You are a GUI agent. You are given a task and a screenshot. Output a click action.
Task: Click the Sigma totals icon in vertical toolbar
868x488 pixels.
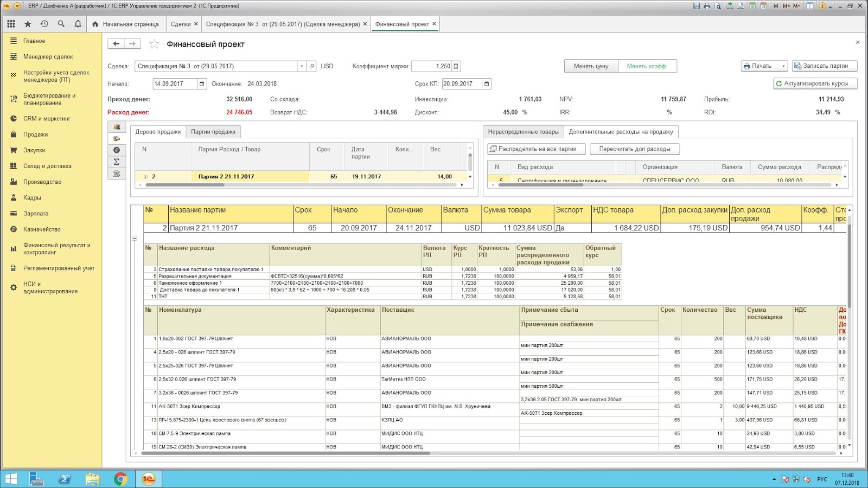click(x=117, y=162)
